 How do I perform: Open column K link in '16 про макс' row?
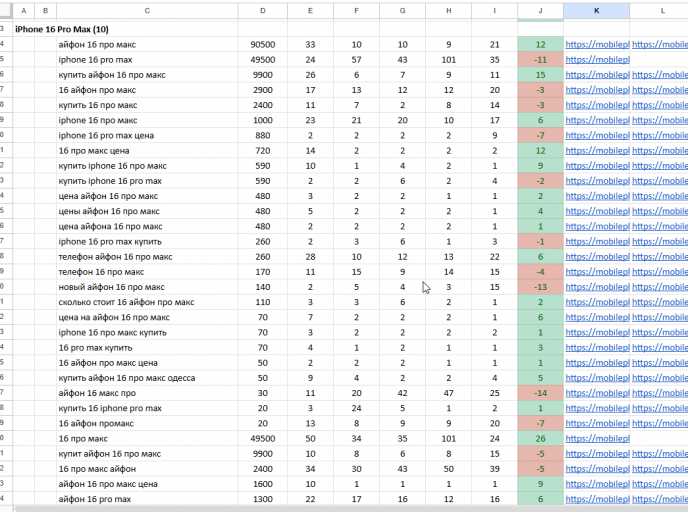point(597,438)
